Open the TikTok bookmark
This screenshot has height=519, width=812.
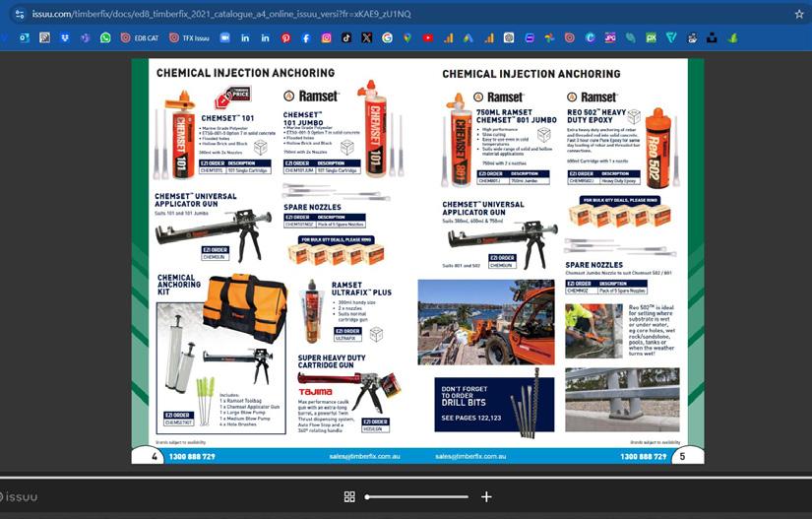tap(346, 37)
